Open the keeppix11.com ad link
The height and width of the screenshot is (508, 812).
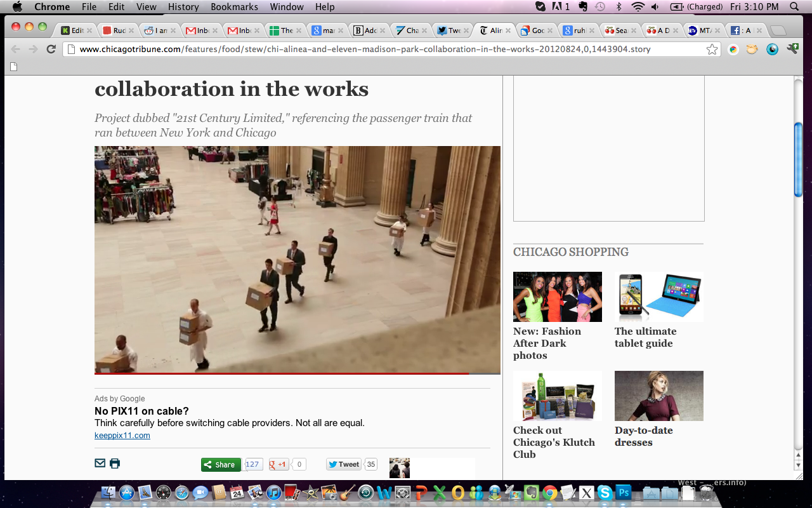(122, 436)
